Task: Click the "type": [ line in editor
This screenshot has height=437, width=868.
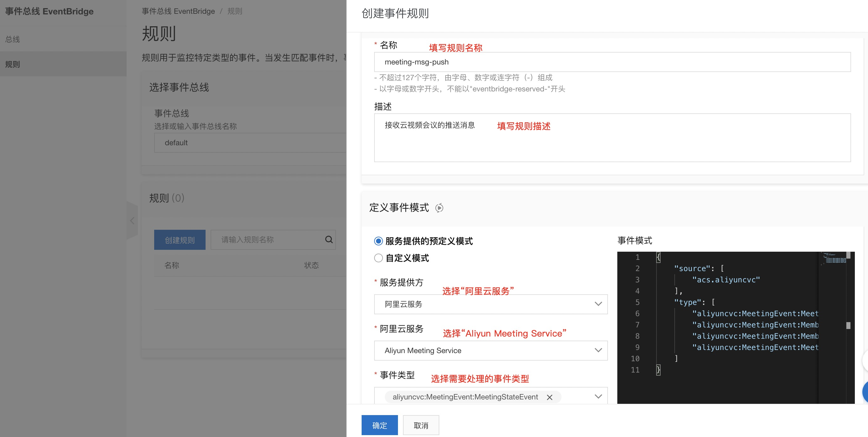Action: pos(694,302)
